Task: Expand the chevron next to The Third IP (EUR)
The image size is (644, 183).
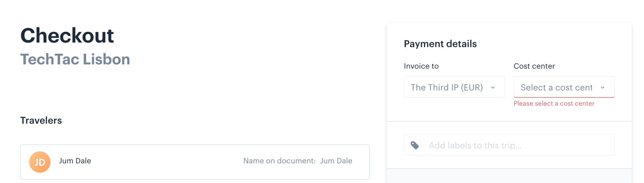Action: pos(493,88)
